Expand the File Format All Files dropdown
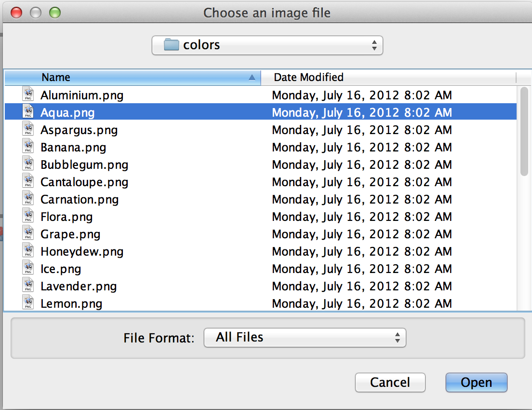Viewport: 532px width, 410px height. (x=305, y=337)
